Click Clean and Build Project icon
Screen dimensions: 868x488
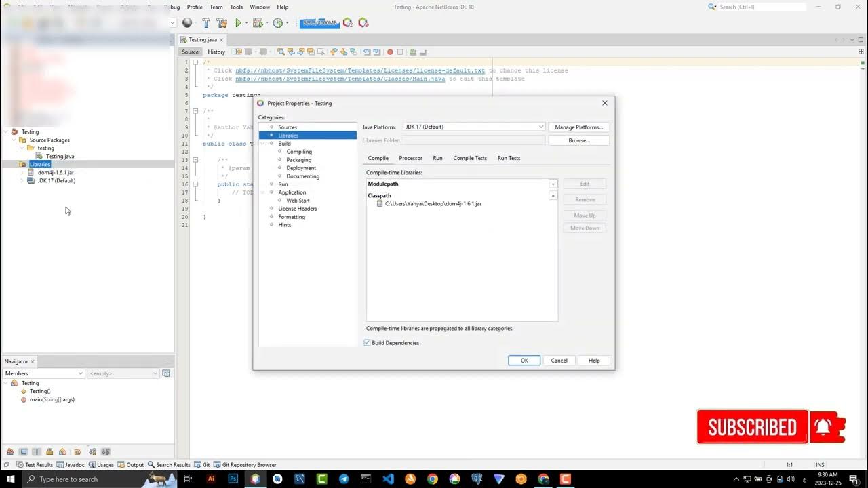pos(221,23)
